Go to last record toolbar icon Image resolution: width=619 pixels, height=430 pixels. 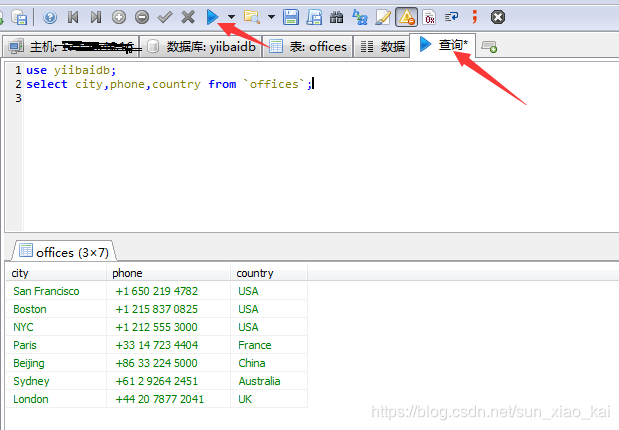click(96, 17)
